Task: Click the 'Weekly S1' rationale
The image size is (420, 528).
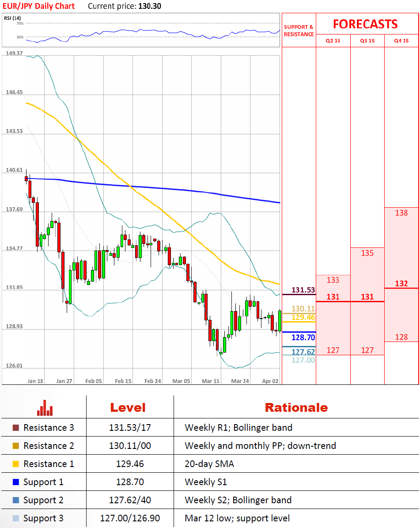Action: [x=206, y=482]
